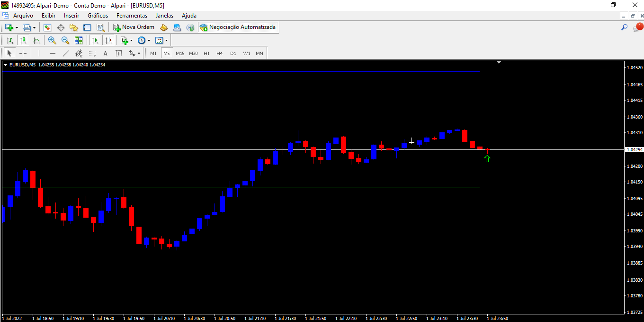Open MetaEditor with the gold book icon
This screenshot has width=644, height=322.
(164, 28)
